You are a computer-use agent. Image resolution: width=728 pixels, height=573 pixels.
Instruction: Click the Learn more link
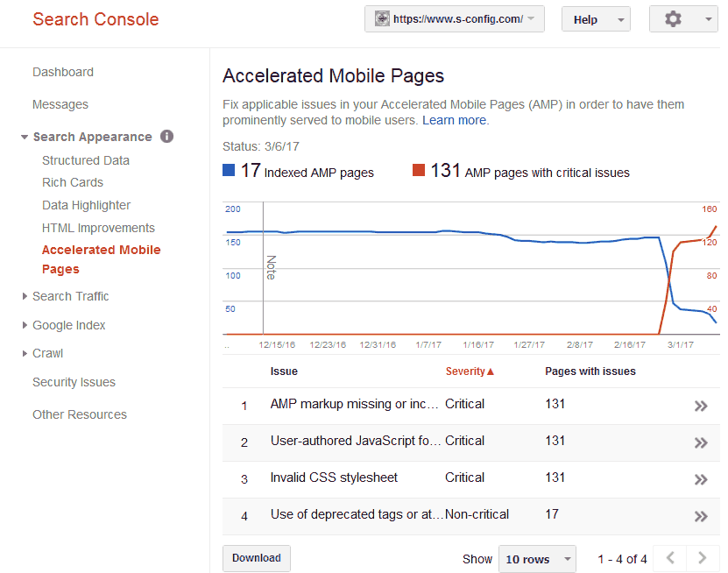click(x=454, y=120)
